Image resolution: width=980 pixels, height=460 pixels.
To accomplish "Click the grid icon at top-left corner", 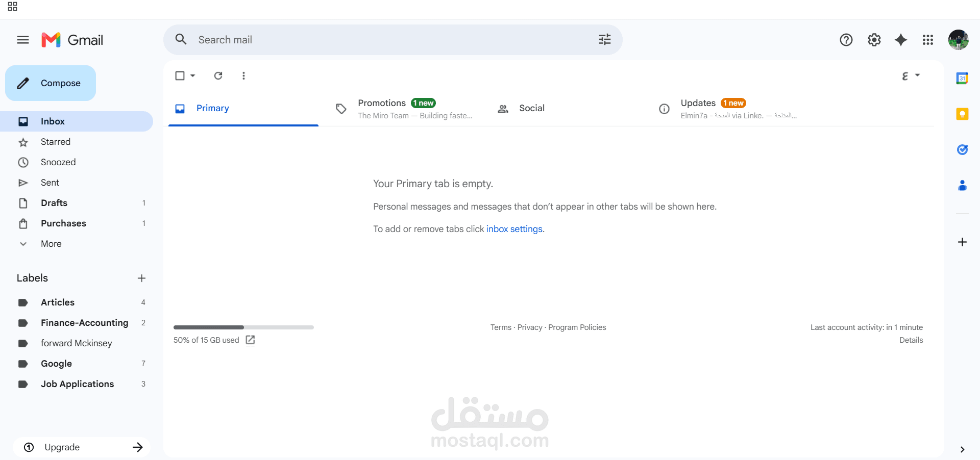I will [12, 7].
